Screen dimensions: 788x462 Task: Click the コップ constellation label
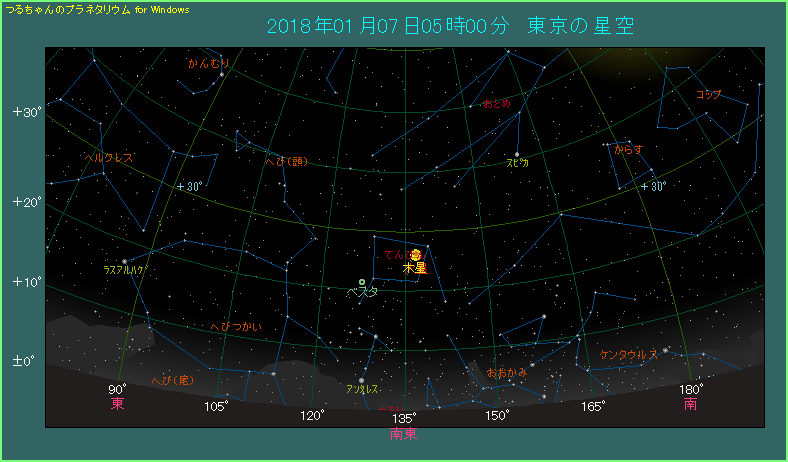click(x=708, y=95)
